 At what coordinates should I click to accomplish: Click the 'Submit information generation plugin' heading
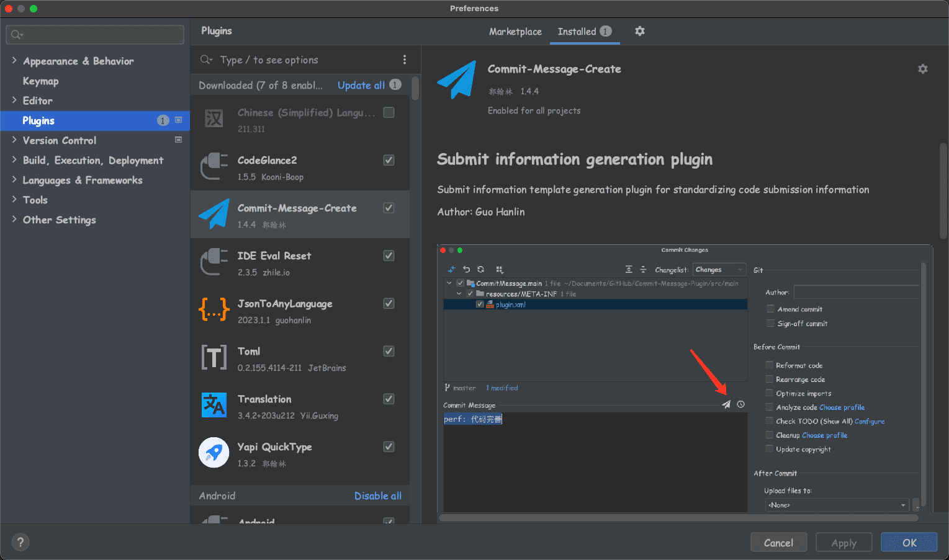pos(575,159)
